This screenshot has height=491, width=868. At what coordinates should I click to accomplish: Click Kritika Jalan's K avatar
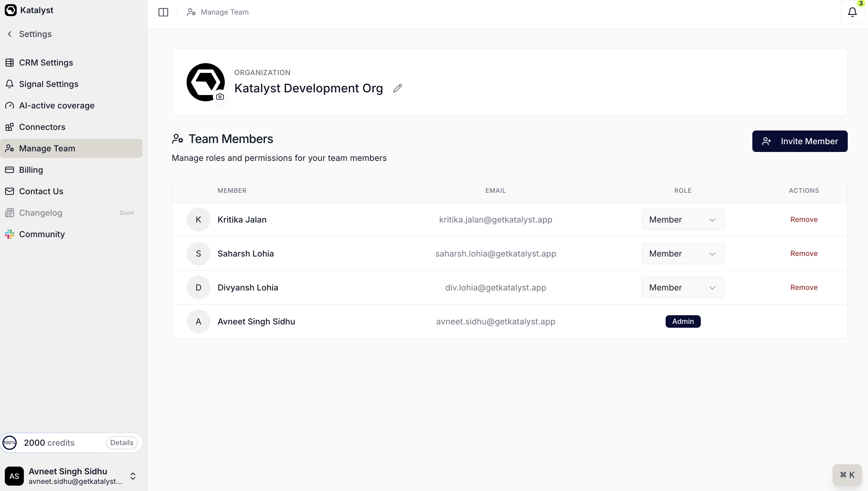pyautogui.click(x=198, y=220)
